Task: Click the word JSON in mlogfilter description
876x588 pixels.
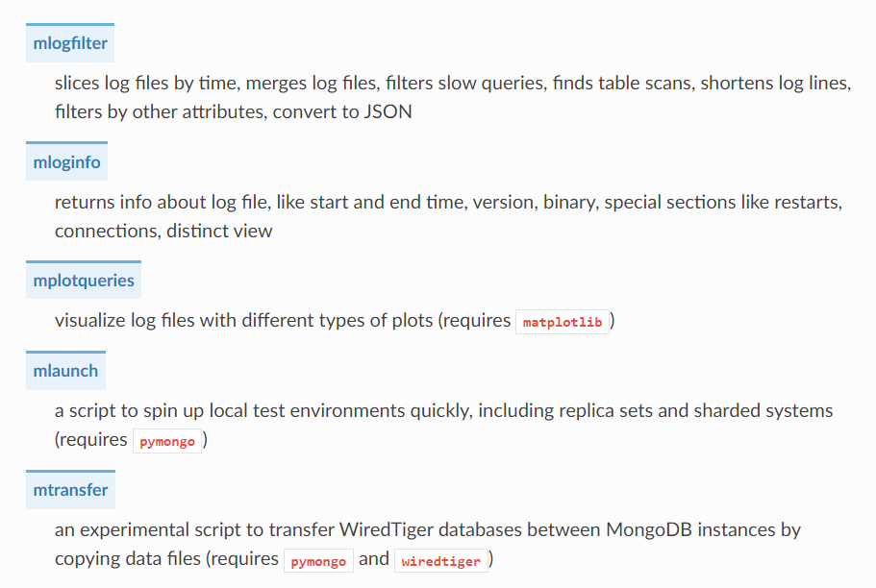Action: click(388, 111)
